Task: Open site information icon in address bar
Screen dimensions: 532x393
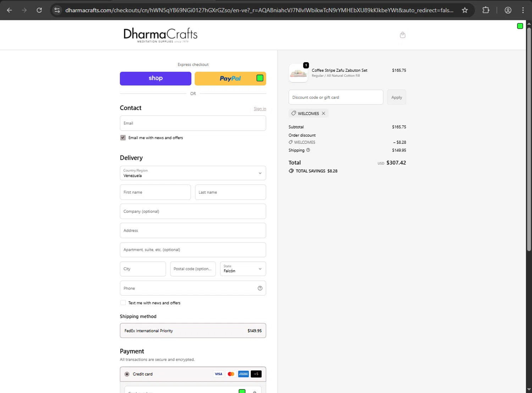Action: pos(57,10)
